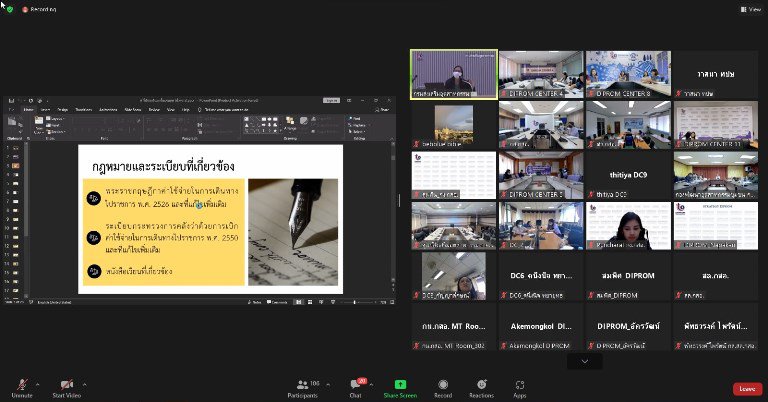Click the Record button in Zoom toolbar
This screenshot has width=768, height=402.
pyautogui.click(x=443, y=389)
